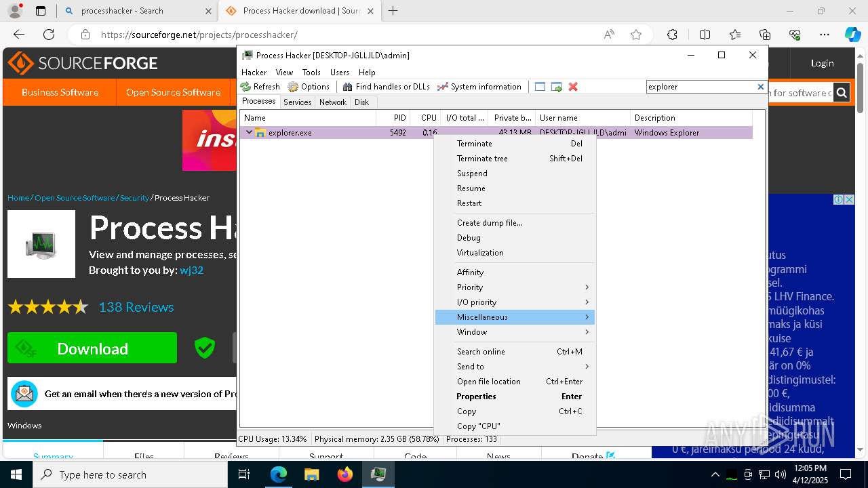The height and width of the screenshot is (488, 868).
Task: Sort by the PID column header
Action: coord(393,118)
